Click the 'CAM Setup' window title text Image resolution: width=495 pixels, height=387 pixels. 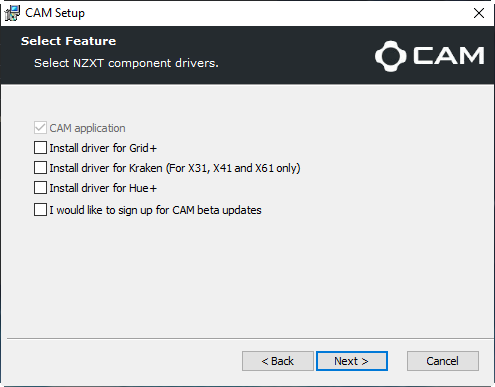point(55,13)
